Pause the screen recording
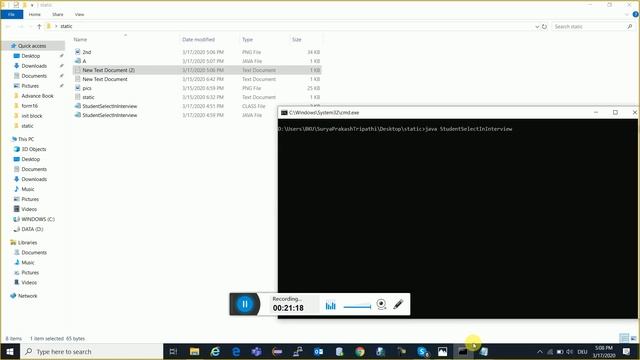This screenshot has height=360, width=640. (245, 304)
